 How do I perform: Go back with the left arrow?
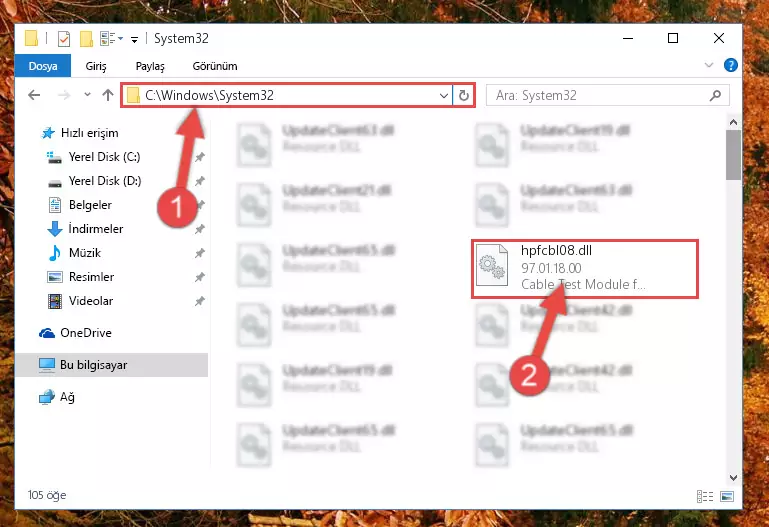coord(34,95)
